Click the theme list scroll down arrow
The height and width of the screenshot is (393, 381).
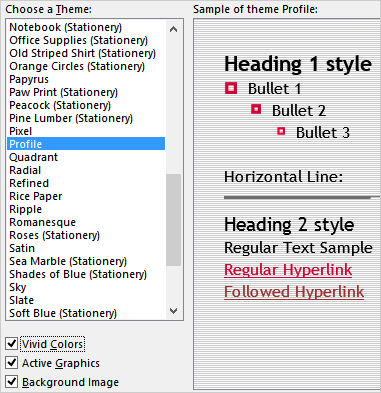coord(173,311)
